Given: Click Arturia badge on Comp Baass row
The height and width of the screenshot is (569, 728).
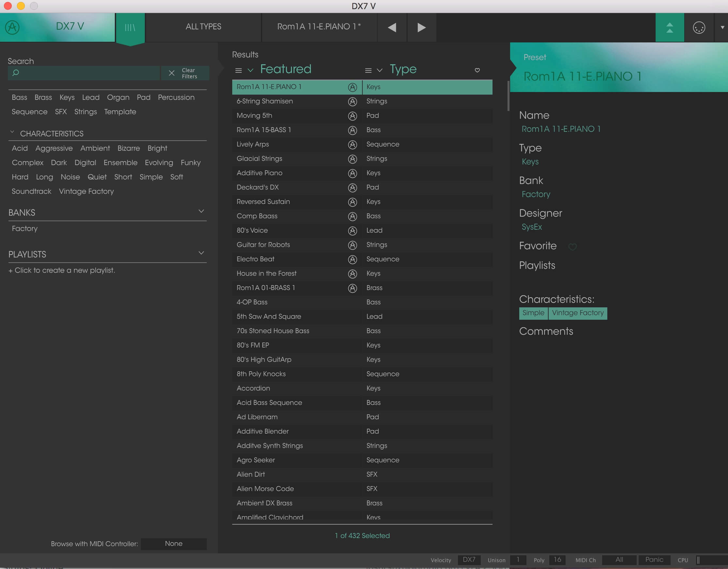Looking at the screenshot, I should pos(352,216).
